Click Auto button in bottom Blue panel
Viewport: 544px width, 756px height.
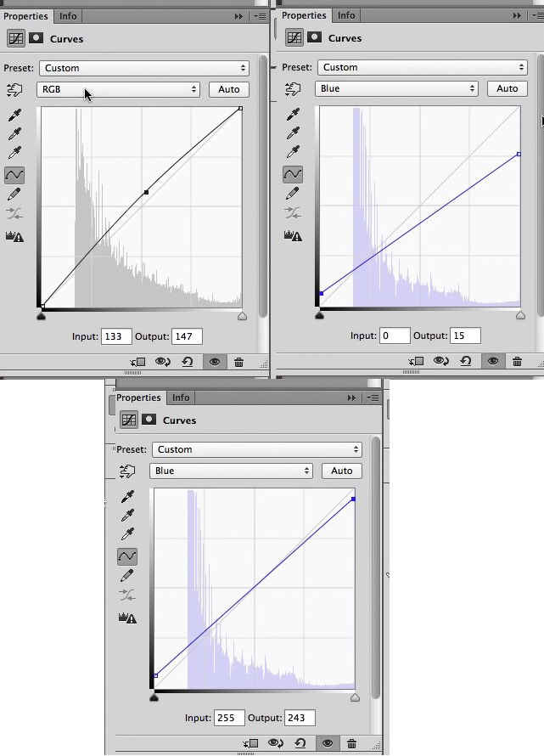click(x=342, y=471)
